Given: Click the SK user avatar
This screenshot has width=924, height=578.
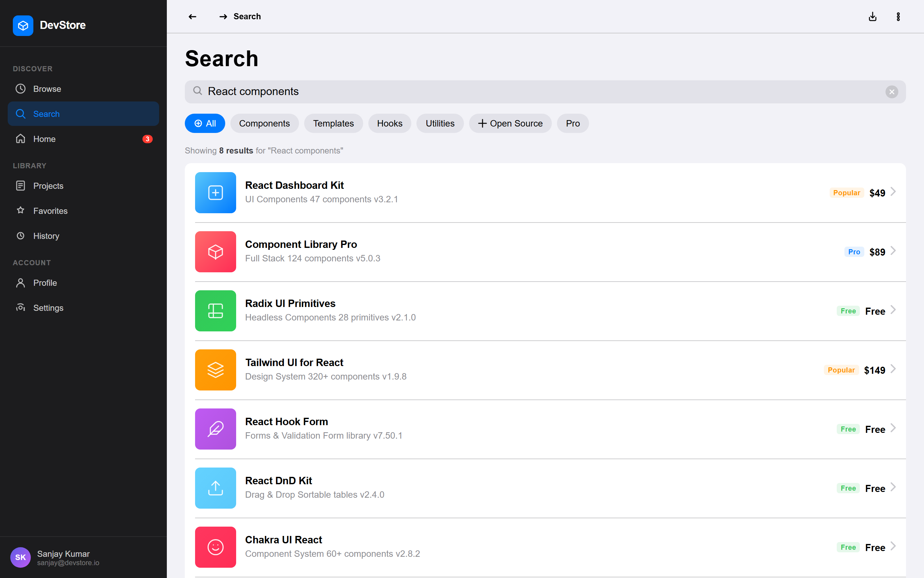Looking at the screenshot, I should [x=20, y=557].
